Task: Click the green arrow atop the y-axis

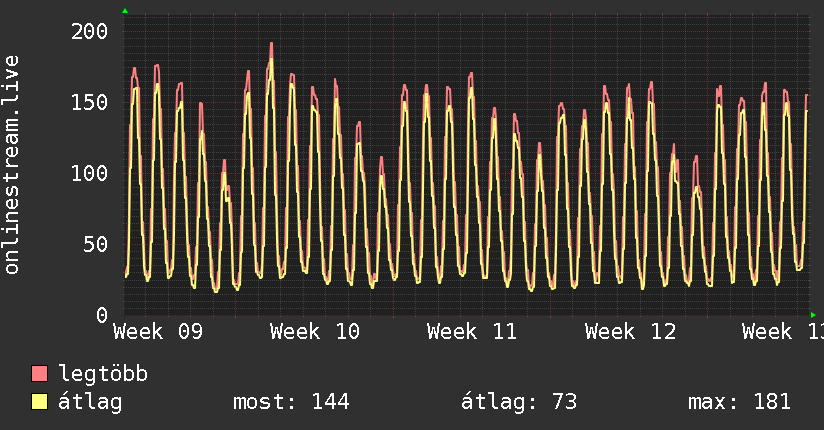Action: tap(125, 11)
